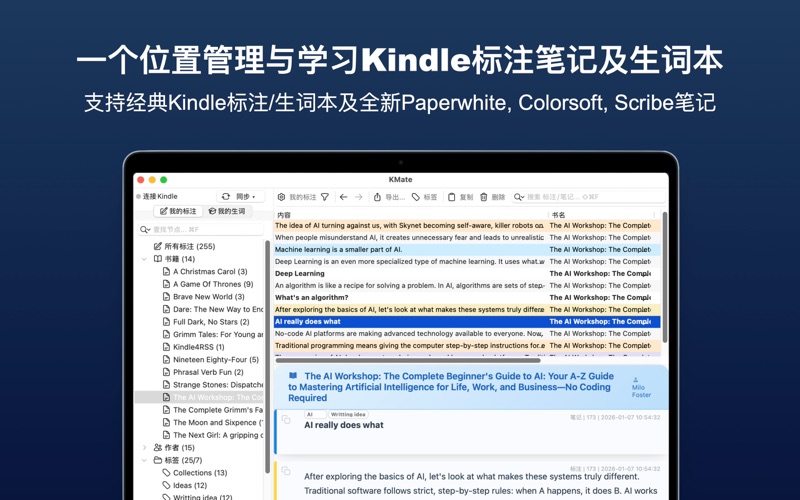Select row 'An algorithm is like a recipe'
800x500 pixels.
467,285
